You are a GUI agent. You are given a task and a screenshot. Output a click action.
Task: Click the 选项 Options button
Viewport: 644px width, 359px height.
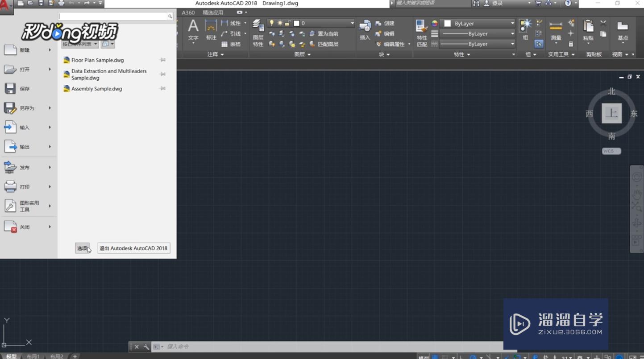point(83,248)
